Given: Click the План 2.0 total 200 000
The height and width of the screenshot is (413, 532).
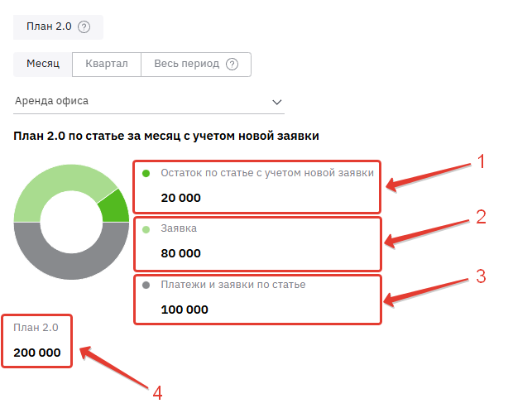Looking at the screenshot, I should click(37, 352).
